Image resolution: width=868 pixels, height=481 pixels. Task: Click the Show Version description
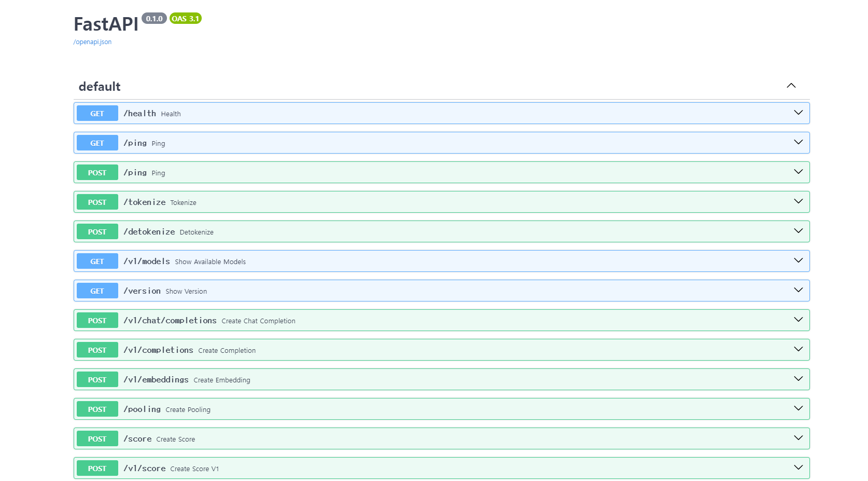(x=186, y=291)
